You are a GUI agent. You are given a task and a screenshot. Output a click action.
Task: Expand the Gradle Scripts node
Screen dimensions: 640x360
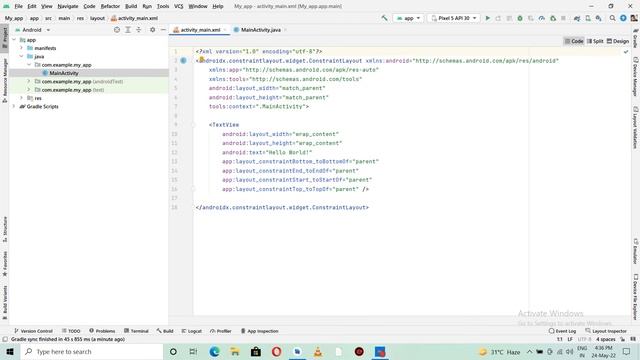[x=14, y=106]
